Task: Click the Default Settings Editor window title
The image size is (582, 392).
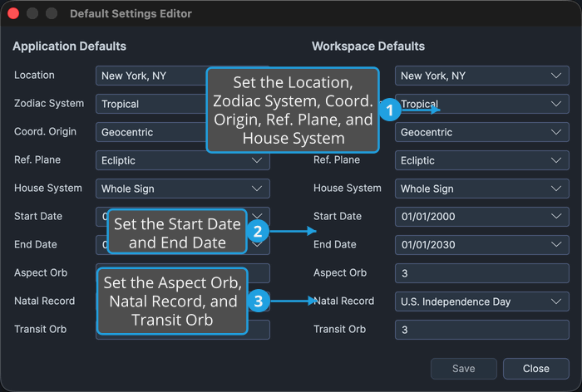Action: point(131,14)
